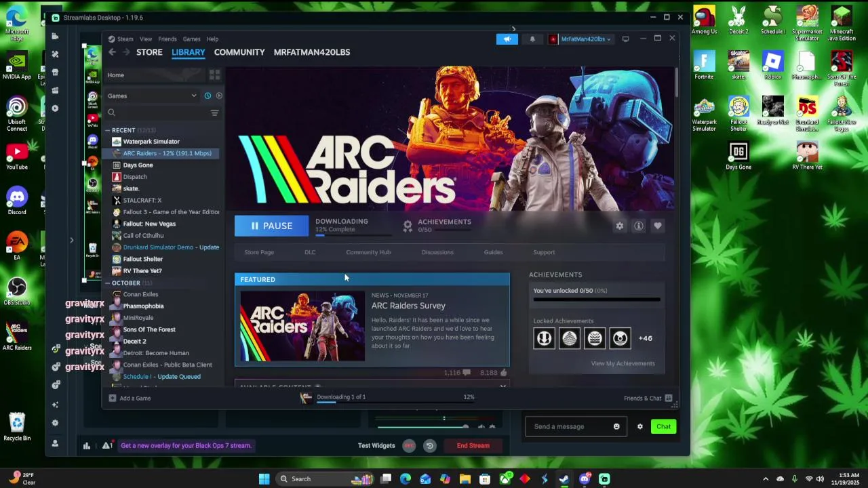This screenshot has width=868, height=488.
Task: Open OBS Studio desktop shortcut
Action: pos(17,291)
